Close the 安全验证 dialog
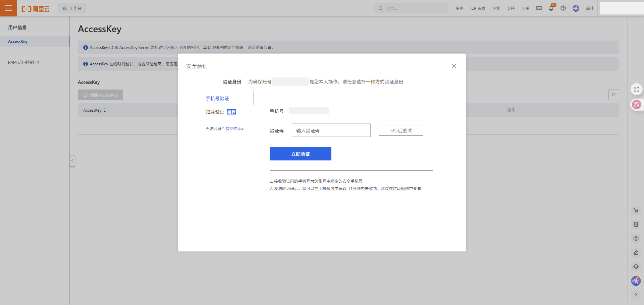 pyautogui.click(x=454, y=66)
